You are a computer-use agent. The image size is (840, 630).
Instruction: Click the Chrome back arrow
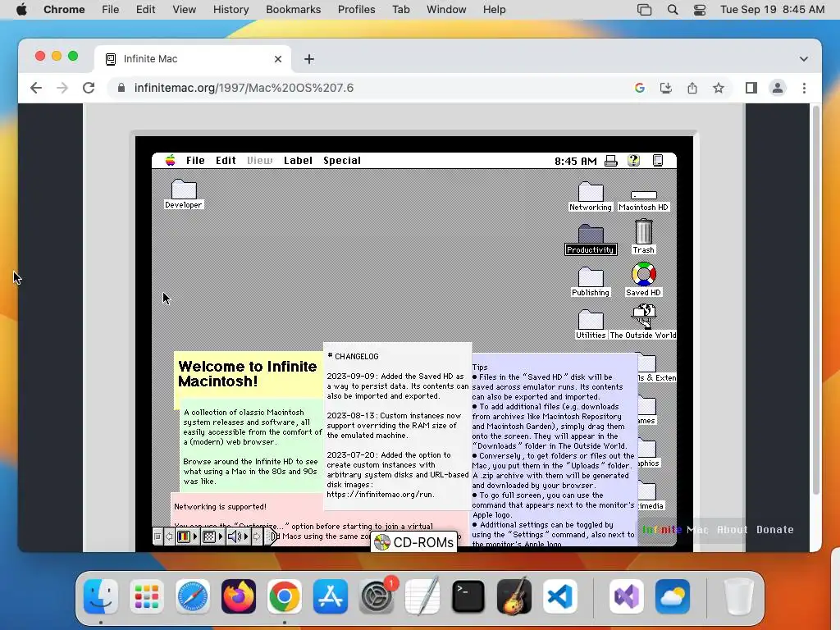(x=36, y=88)
